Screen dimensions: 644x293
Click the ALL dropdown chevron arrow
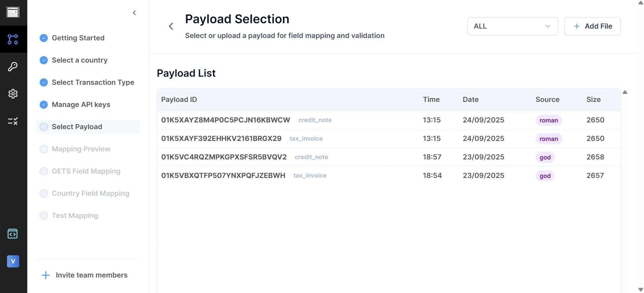pyautogui.click(x=548, y=26)
